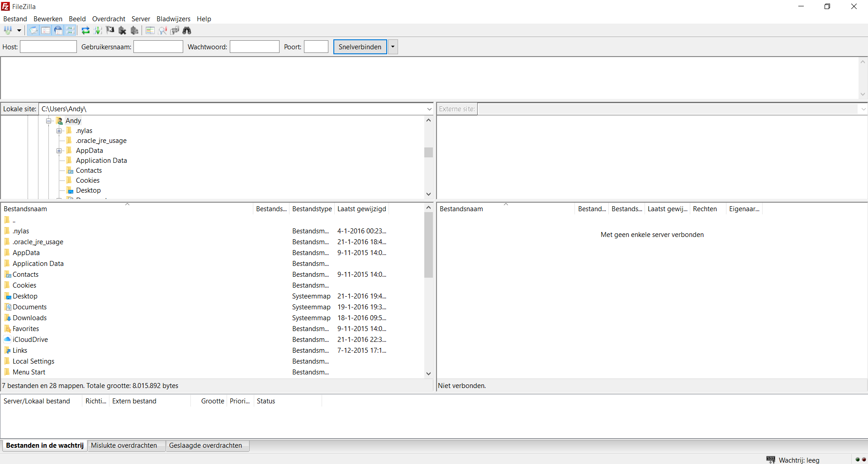Select the iCloudDrive folder icon
The height and width of the screenshot is (464, 868).
click(7, 339)
